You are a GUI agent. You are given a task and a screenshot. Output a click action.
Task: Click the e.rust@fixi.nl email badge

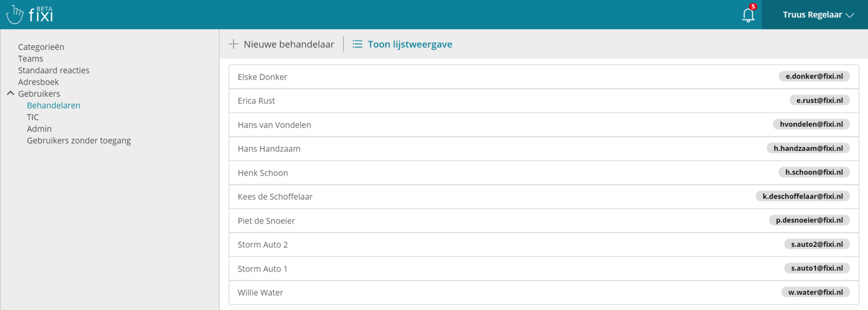pos(819,100)
